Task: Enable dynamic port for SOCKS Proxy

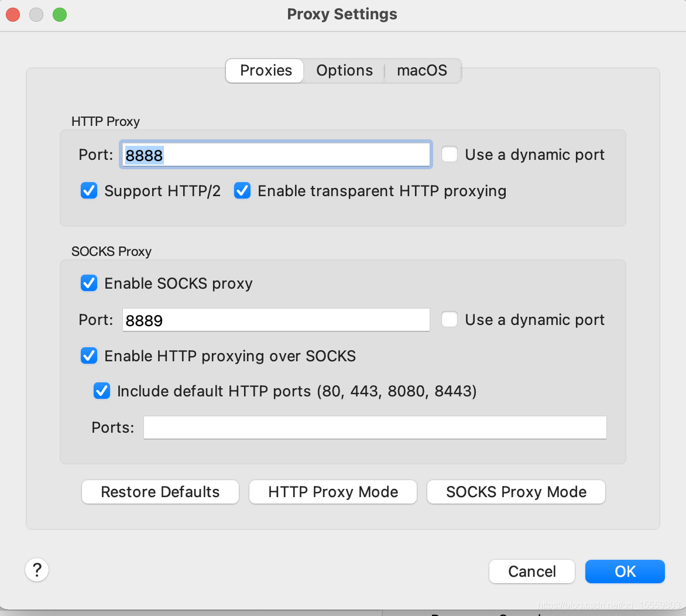Action: point(450,320)
